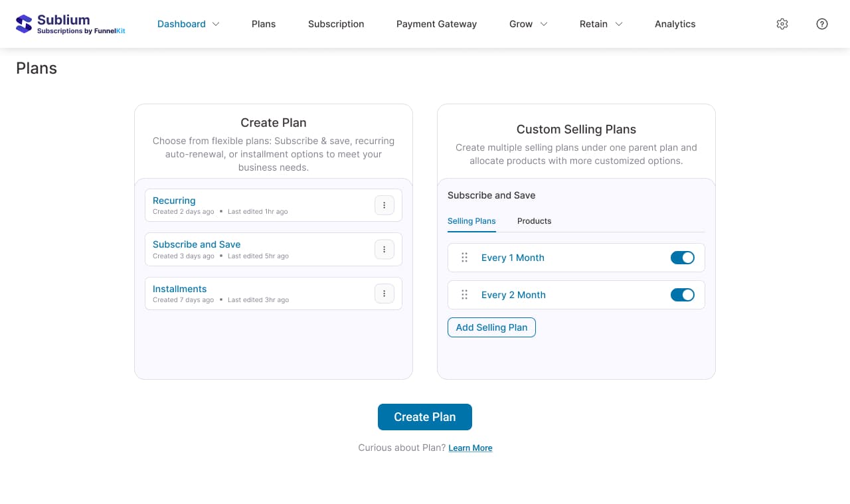
Task: Open the settings gear icon
Action: point(782,24)
